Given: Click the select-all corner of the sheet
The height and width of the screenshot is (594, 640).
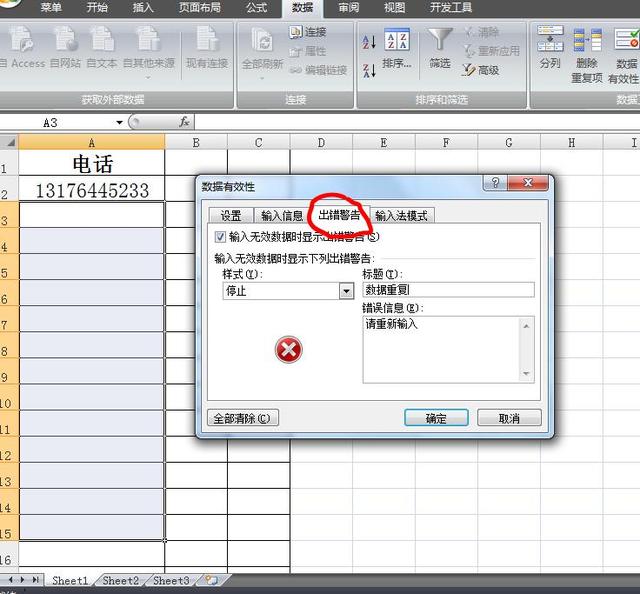Looking at the screenshot, I should tap(9, 142).
